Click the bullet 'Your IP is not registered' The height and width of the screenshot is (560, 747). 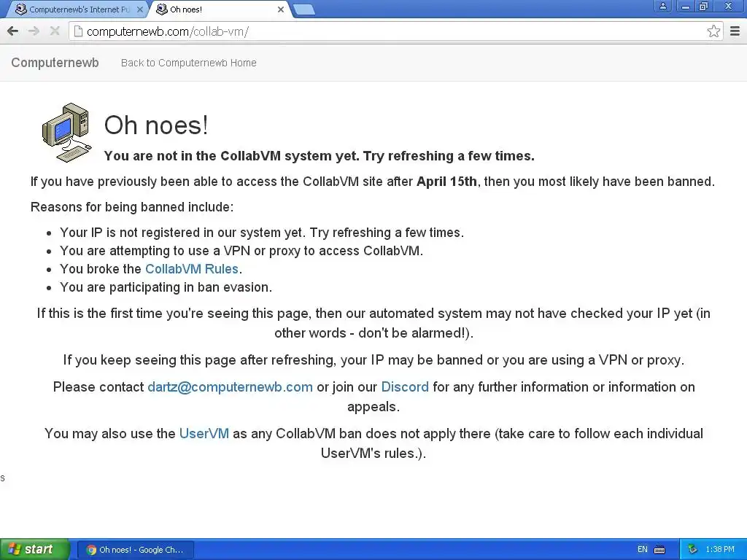point(262,233)
